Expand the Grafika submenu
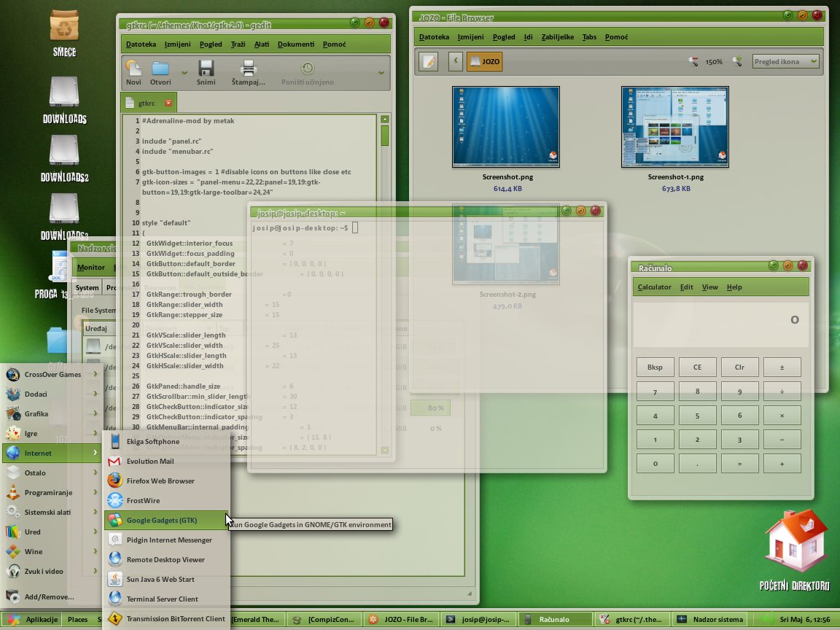This screenshot has width=840, height=630. coord(52,413)
